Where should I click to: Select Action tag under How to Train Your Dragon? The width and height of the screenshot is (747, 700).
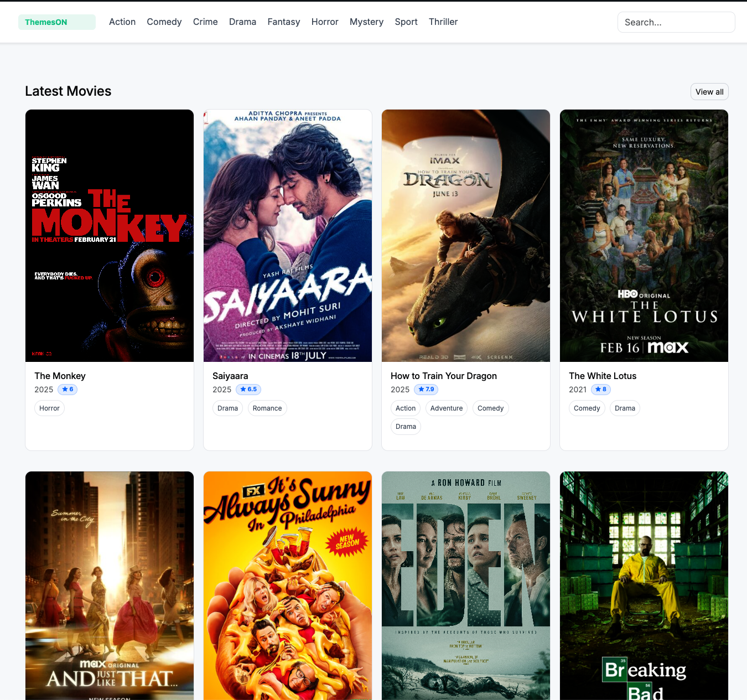[x=406, y=408]
